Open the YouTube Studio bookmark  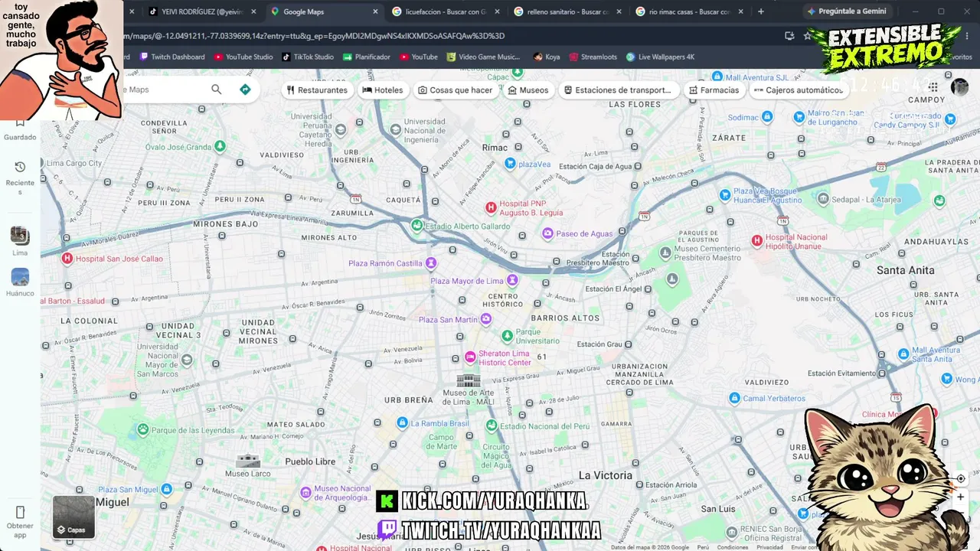coord(243,57)
